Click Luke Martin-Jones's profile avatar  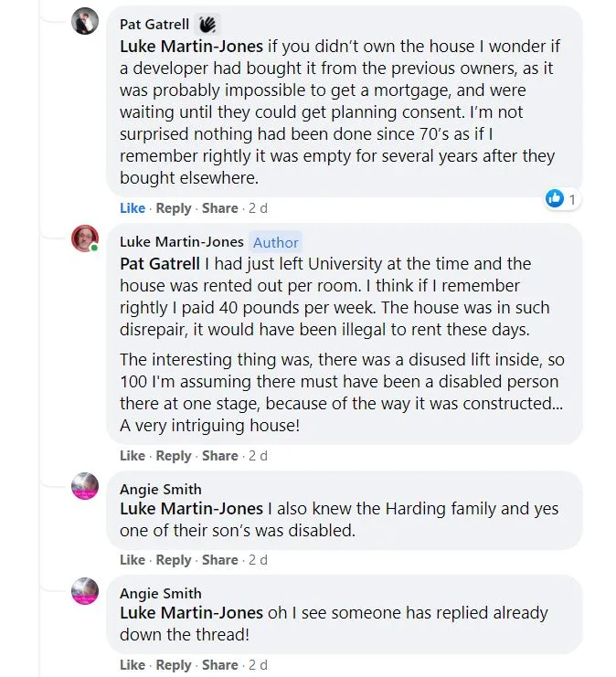[85, 239]
